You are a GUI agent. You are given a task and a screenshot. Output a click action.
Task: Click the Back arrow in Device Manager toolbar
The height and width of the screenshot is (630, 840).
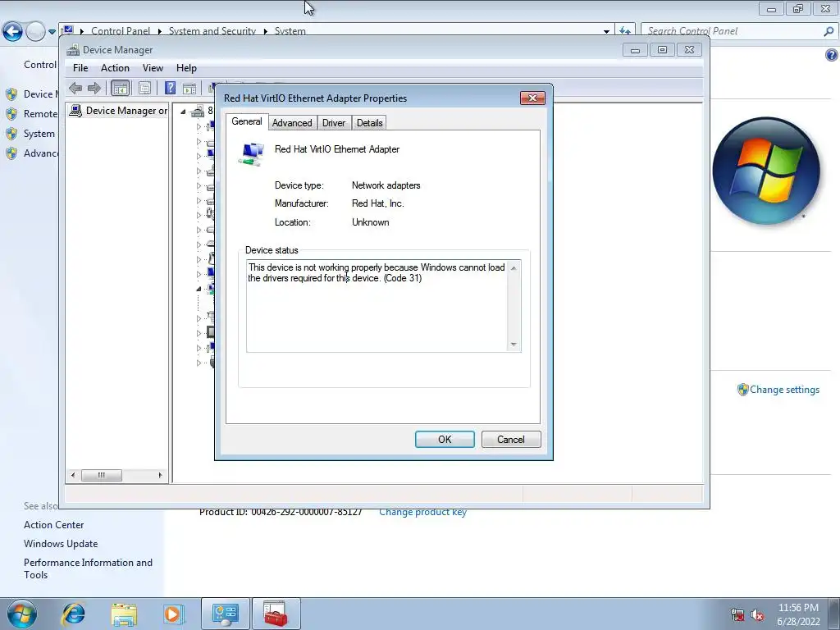coord(75,88)
